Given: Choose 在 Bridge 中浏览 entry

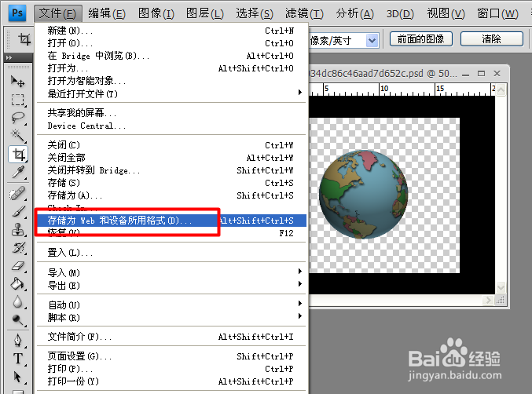Looking at the screenshot, I should pyautogui.click(x=171, y=56).
